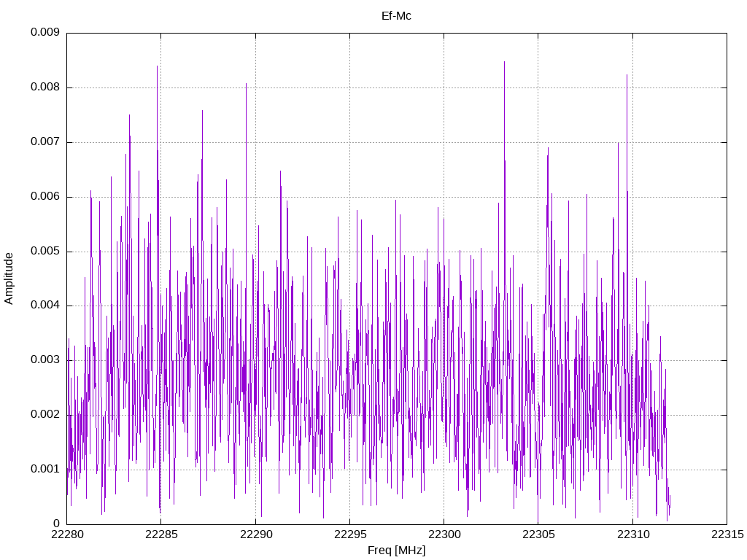Click the x-axis tick label 22310
Viewport: 747px width, 560px height.
pyautogui.click(x=632, y=534)
